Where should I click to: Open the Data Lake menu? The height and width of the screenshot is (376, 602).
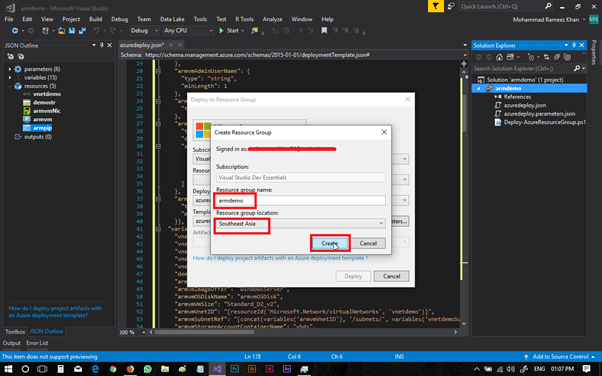[172, 19]
